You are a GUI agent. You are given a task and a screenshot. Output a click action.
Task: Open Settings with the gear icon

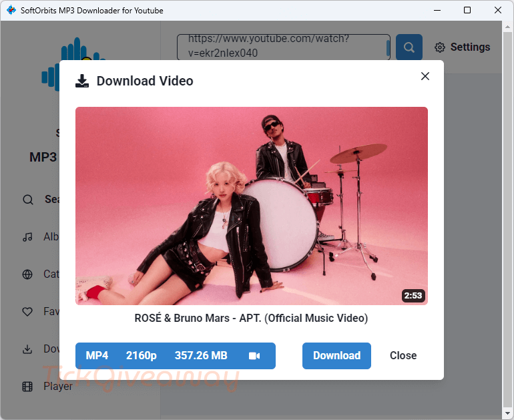(x=440, y=47)
